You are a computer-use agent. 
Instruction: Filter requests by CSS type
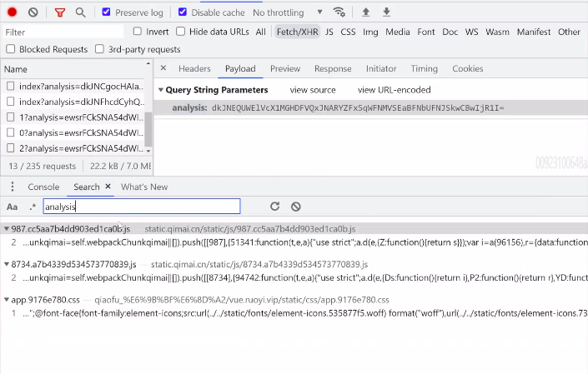(x=348, y=32)
